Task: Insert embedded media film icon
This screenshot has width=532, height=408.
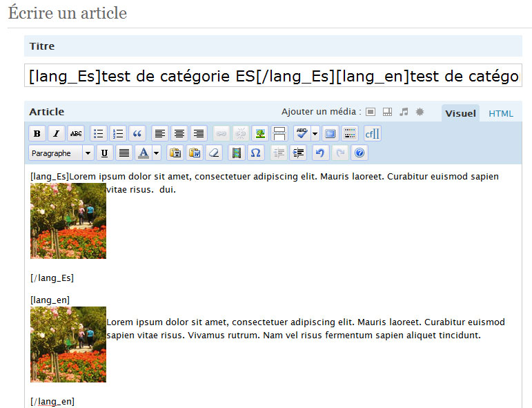Action: pyautogui.click(x=237, y=153)
